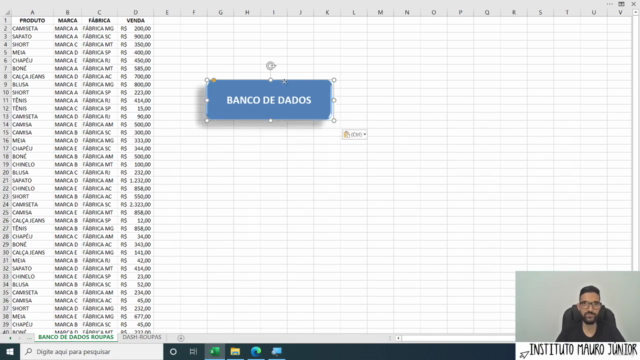Select the 141,00 value in row 30
This screenshot has width=640, height=360.
coord(136,253)
